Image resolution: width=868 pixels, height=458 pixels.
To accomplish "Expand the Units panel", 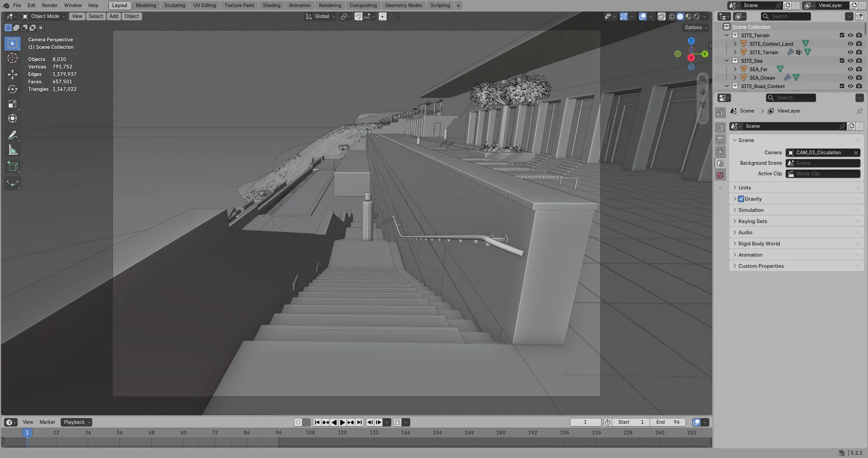I will coord(796,188).
